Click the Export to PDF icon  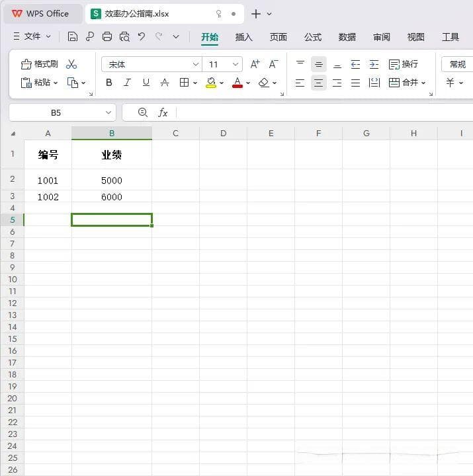[89, 37]
